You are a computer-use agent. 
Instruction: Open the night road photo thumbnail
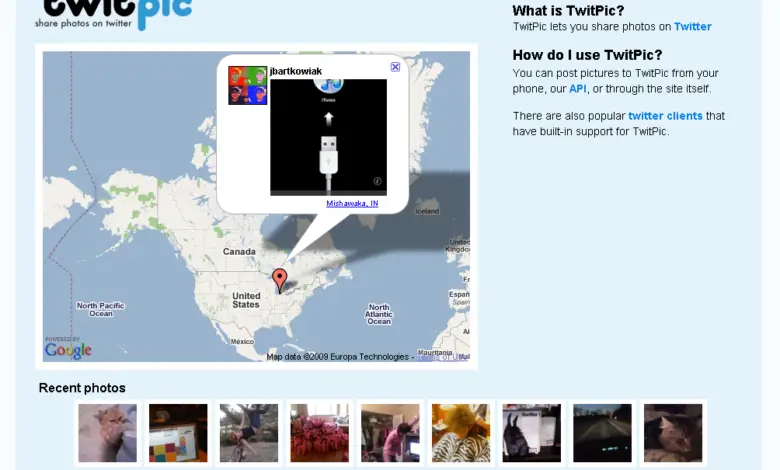602,433
